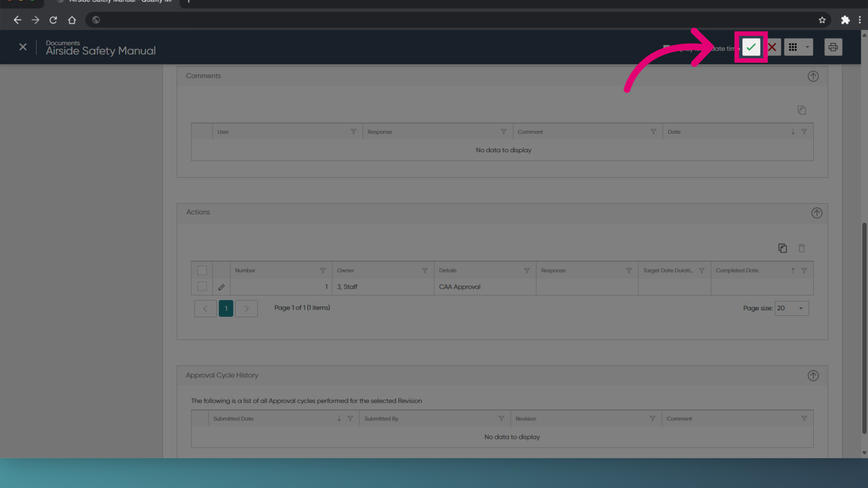Click the scrollbar down arrow

[864, 453]
